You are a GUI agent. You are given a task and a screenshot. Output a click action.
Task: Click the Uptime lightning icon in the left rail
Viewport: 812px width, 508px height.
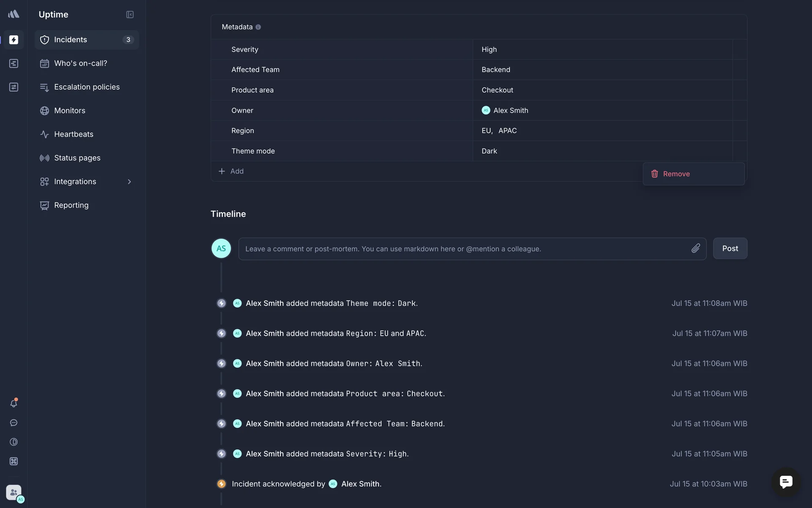tap(14, 40)
